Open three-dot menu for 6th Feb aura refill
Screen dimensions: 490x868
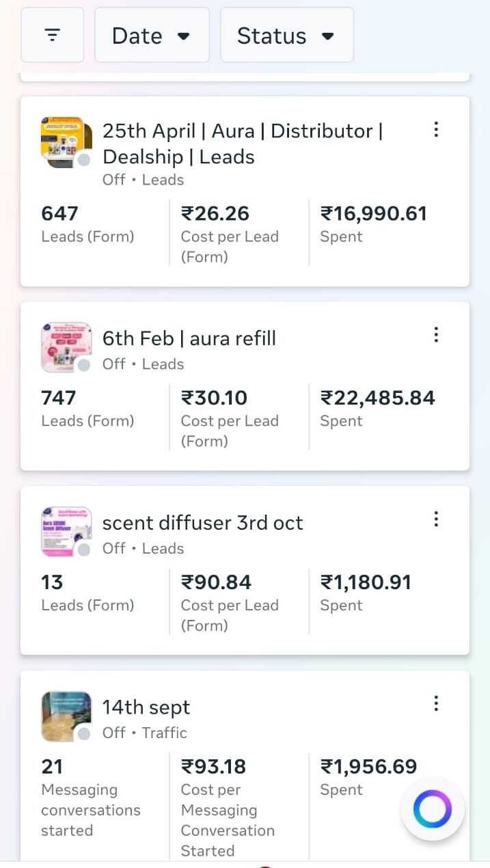(x=436, y=335)
